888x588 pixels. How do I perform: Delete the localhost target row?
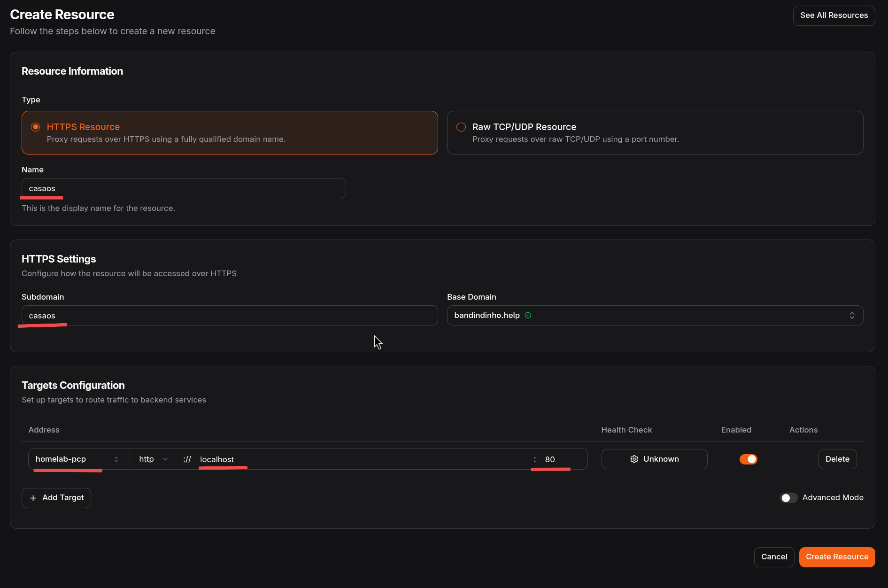pyautogui.click(x=837, y=459)
